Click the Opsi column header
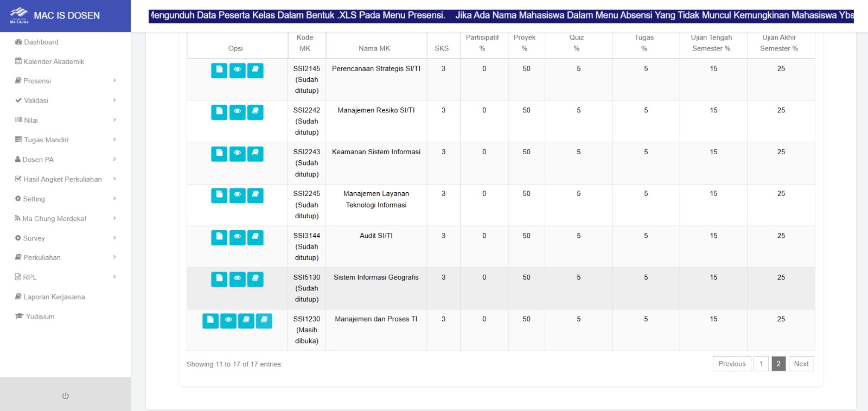 (237, 44)
